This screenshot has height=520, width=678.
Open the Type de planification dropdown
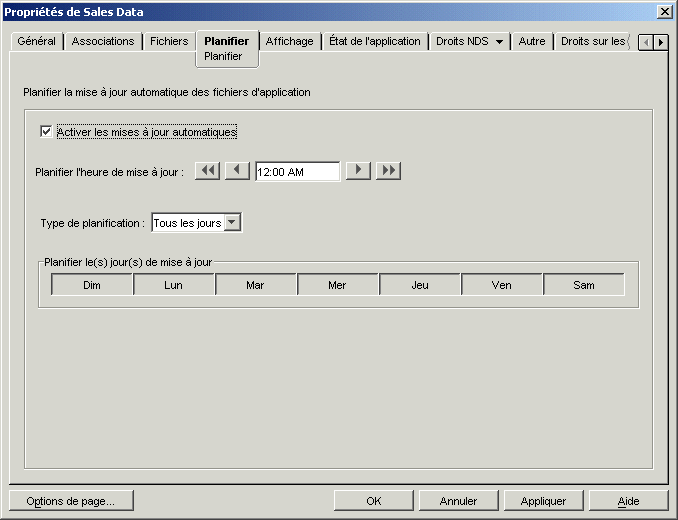(232, 223)
